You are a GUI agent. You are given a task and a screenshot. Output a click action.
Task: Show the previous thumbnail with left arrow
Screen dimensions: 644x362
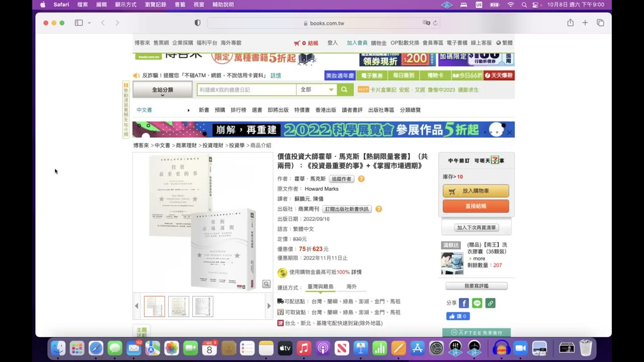tap(136, 306)
